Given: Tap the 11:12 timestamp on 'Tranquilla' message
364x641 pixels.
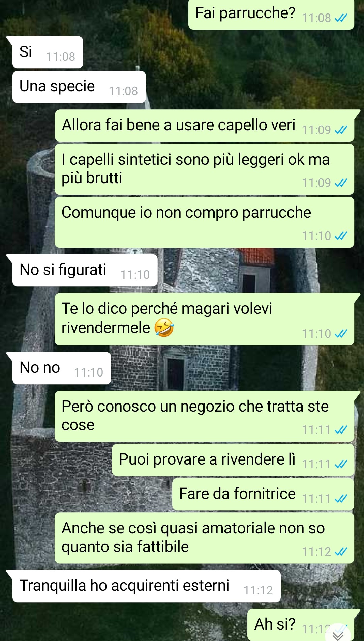Looking at the screenshot, I should (258, 590).
